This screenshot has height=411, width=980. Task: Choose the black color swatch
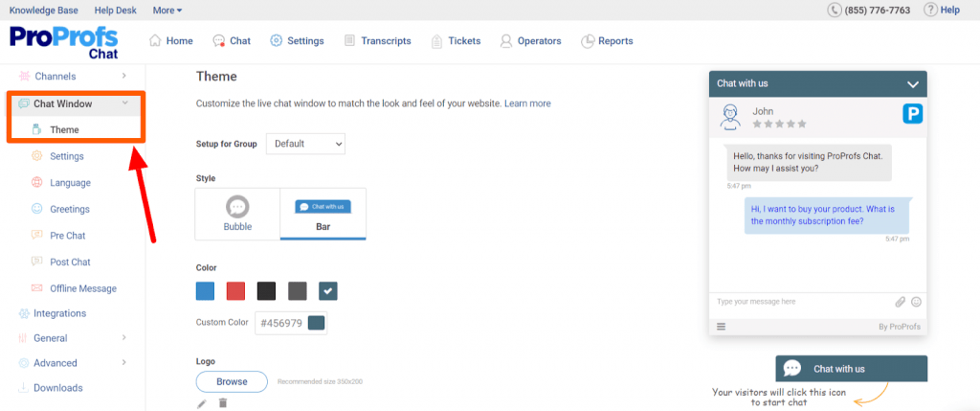pyautogui.click(x=266, y=291)
